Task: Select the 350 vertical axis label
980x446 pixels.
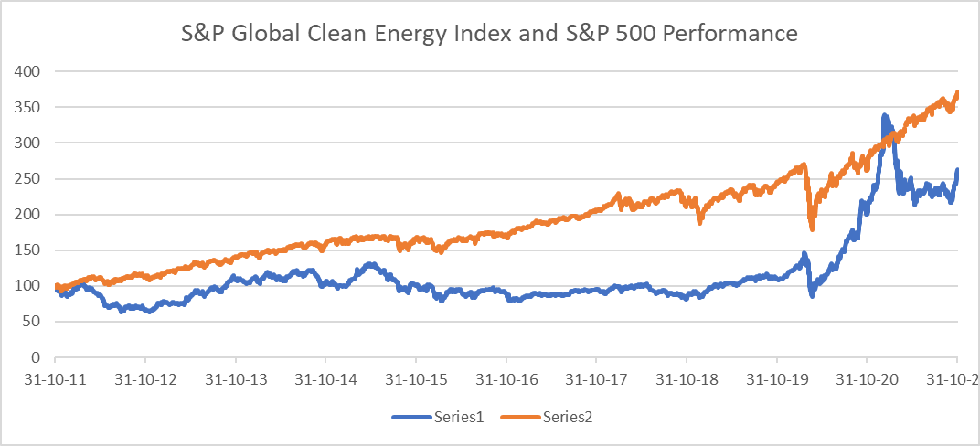Action: [33, 107]
